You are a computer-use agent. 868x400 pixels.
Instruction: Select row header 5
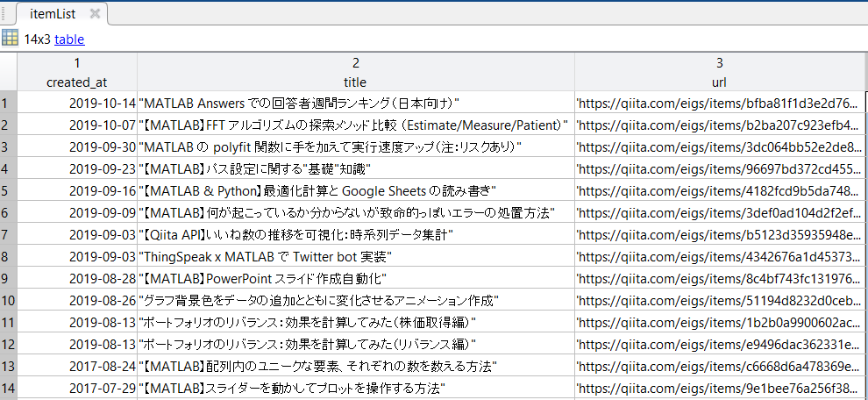pos(8,190)
